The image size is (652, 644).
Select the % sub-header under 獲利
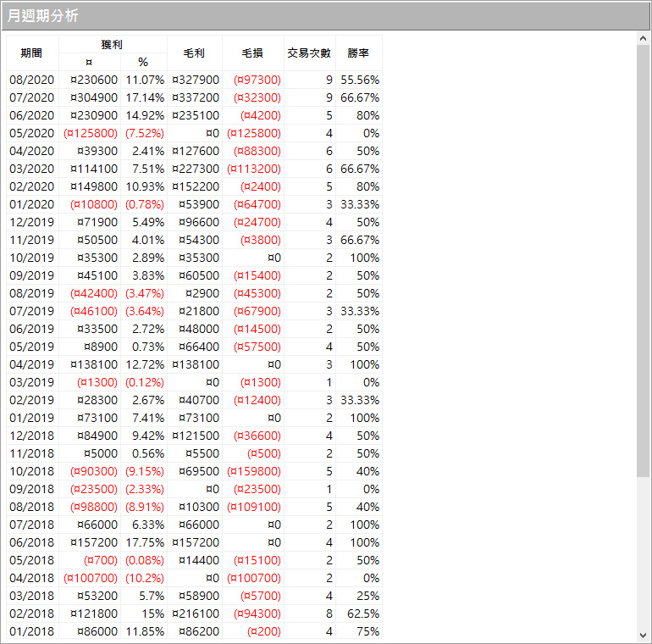143,62
